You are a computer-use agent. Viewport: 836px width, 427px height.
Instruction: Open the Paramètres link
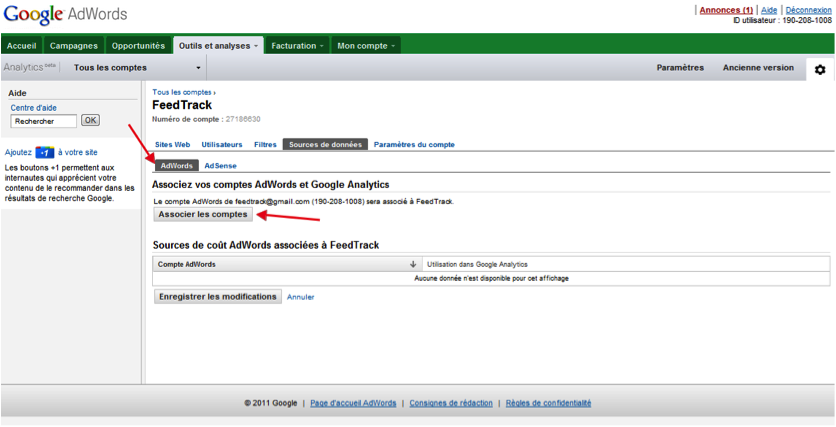tap(680, 68)
